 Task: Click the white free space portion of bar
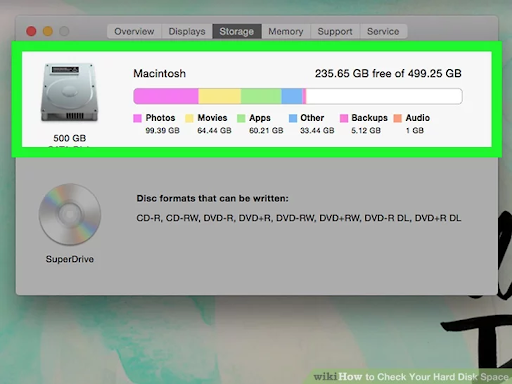point(384,96)
